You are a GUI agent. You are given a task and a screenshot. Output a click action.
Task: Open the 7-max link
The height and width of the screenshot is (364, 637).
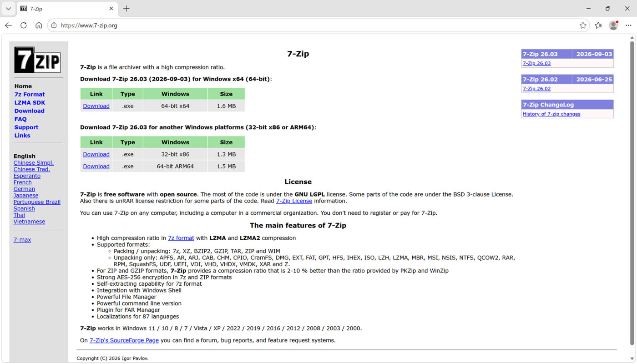click(22, 240)
